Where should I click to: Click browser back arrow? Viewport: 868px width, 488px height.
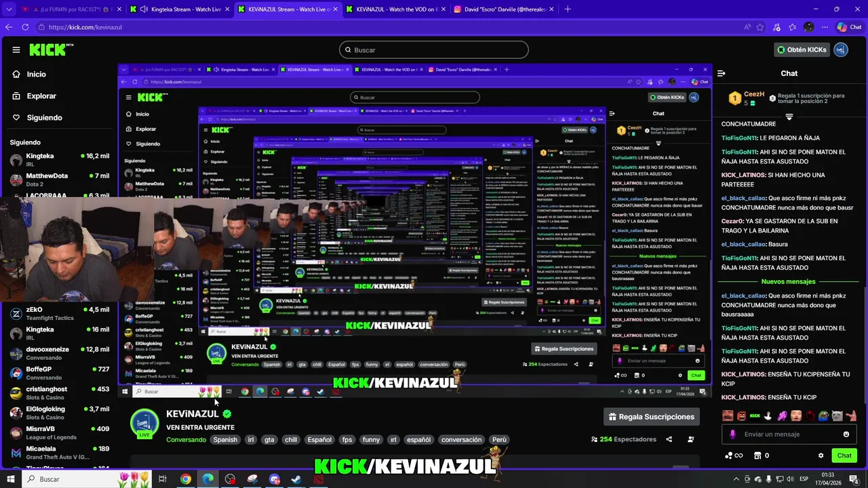(x=9, y=27)
